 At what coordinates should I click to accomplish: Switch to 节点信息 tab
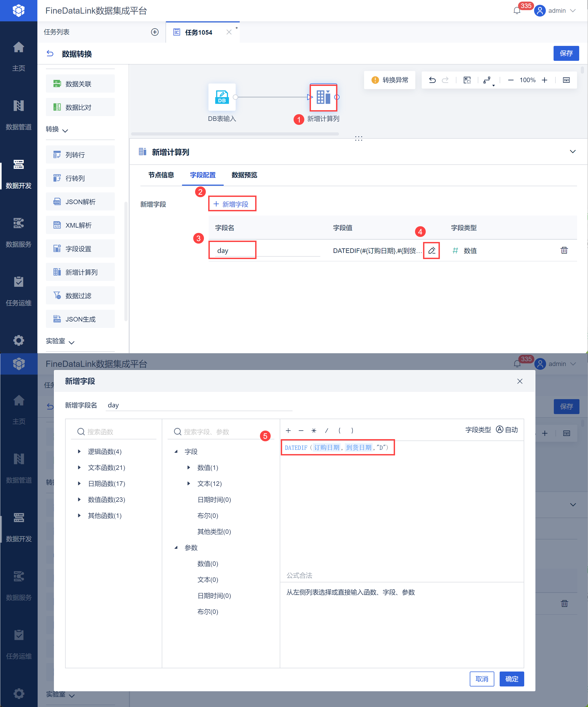pyautogui.click(x=161, y=175)
